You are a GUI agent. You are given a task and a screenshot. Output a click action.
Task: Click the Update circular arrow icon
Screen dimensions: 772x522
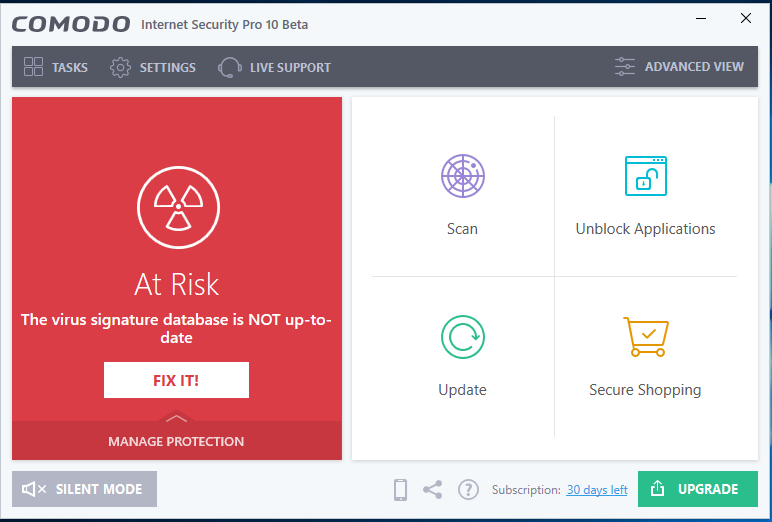462,337
